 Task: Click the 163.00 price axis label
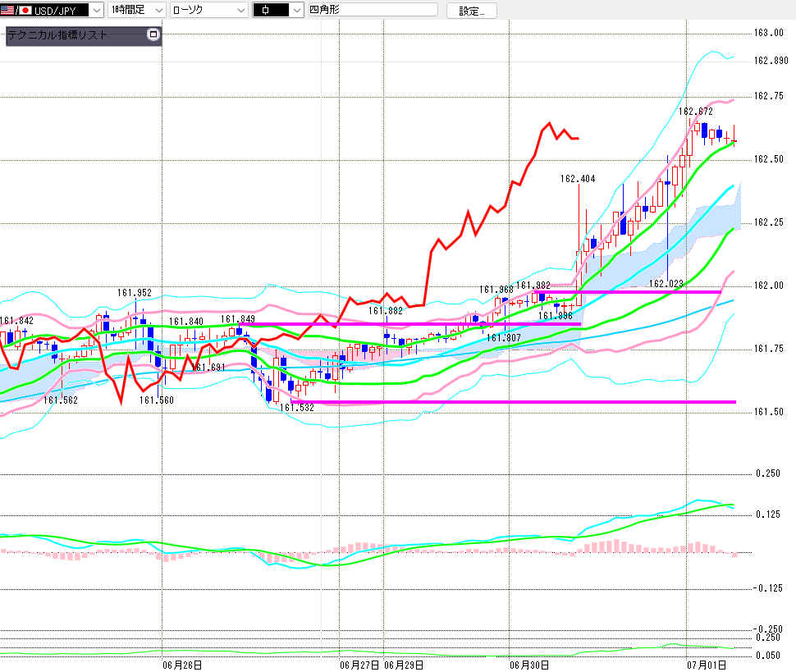click(x=769, y=33)
